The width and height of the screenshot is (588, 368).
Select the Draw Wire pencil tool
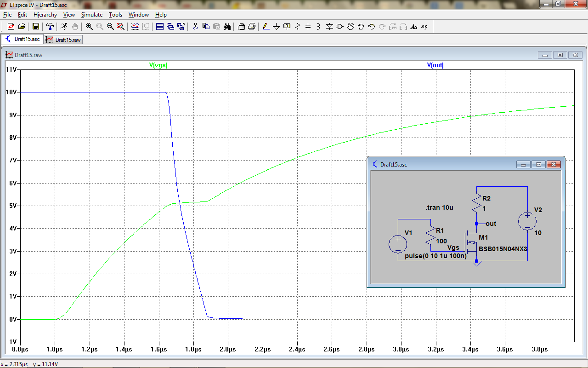click(x=266, y=27)
